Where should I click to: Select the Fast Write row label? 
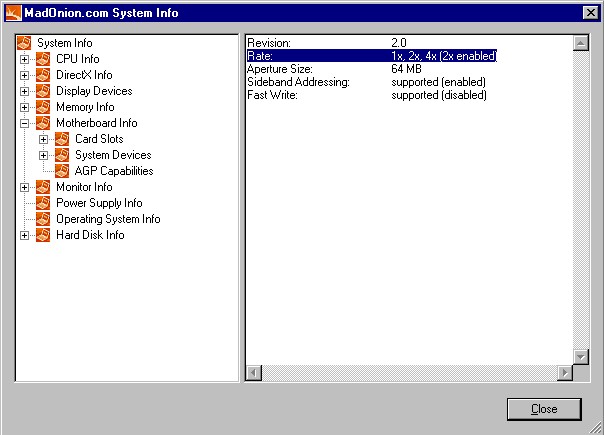pyautogui.click(x=272, y=95)
